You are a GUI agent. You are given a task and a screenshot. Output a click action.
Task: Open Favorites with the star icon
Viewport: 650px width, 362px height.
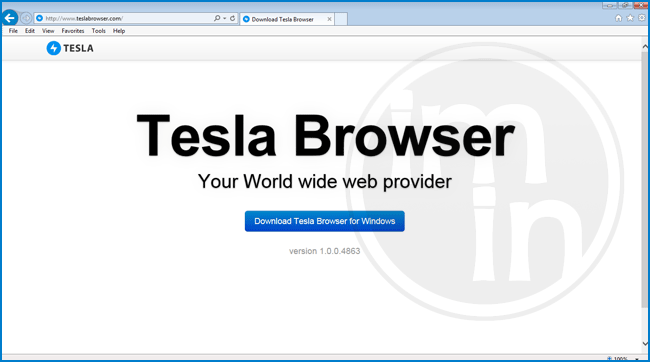click(630, 18)
